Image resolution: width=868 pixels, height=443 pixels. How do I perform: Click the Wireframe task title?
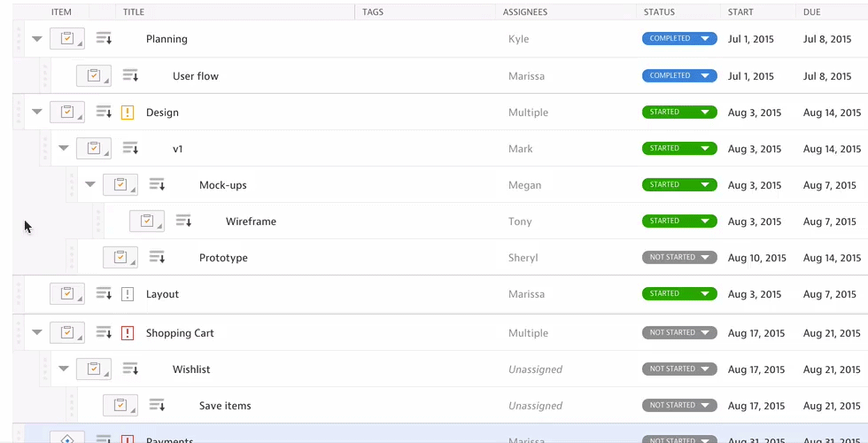tap(251, 221)
